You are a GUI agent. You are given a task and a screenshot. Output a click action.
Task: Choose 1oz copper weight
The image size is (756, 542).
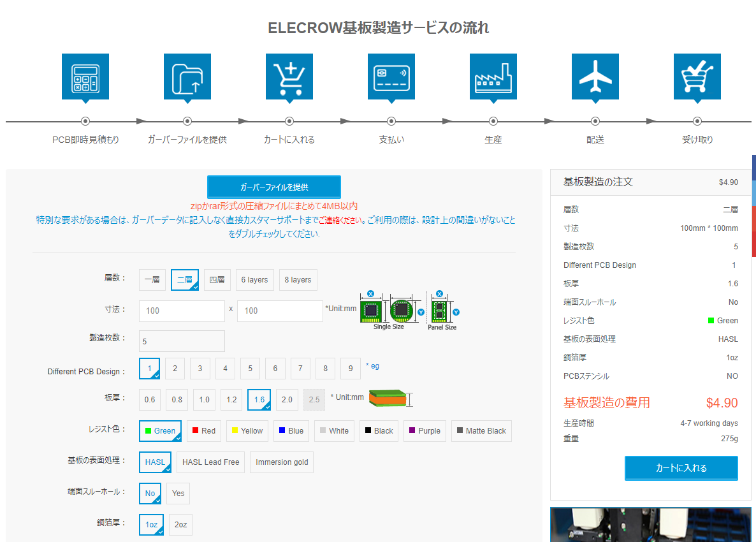(x=152, y=525)
